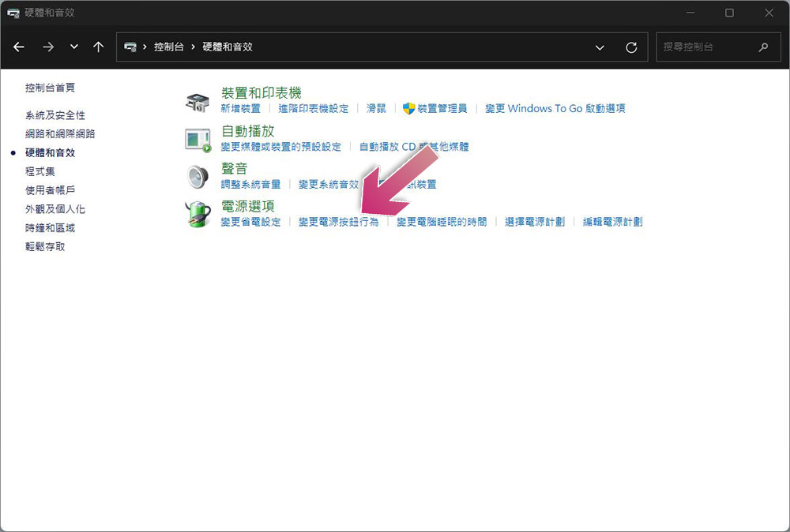The height and width of the screenshot is (532, 790).
Task: Click the speaker Sound icon
Action: tap(197, 177)
